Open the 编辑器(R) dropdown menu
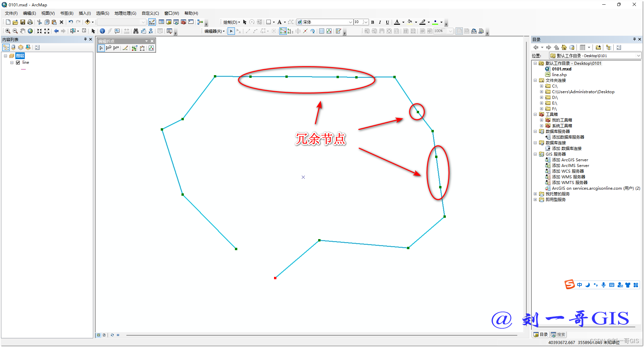 click(214, 31)
